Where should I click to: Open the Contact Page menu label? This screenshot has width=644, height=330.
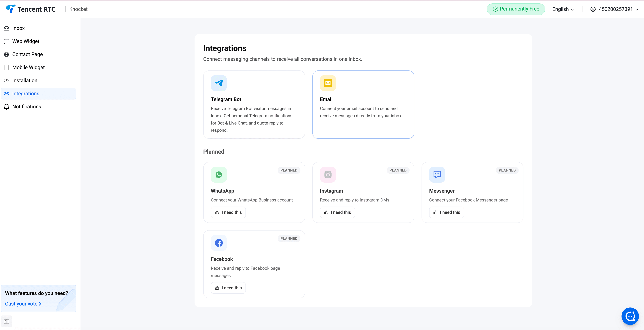28,54
